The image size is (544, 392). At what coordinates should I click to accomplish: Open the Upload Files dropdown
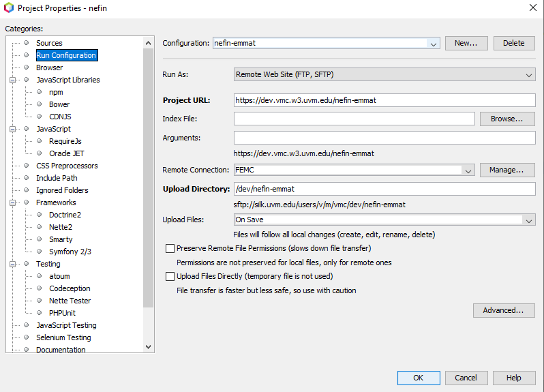tap(529, 220)
